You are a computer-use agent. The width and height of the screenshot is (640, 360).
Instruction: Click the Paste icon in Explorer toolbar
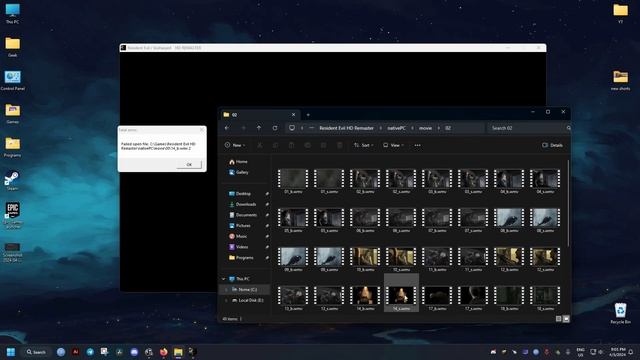point(291,145)
